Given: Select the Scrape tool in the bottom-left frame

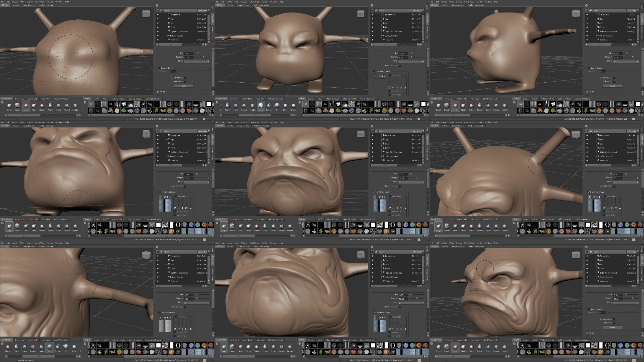Looking at the screenshot, I should click(x=58, y=348).
